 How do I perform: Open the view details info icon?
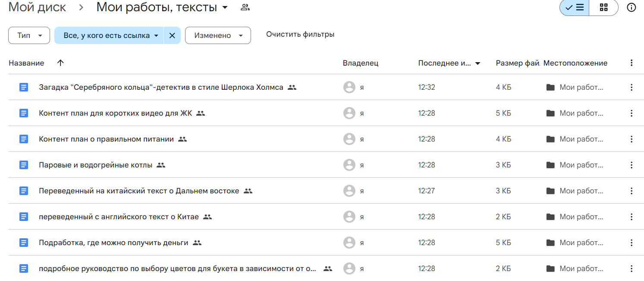click(x=631, y=8)
